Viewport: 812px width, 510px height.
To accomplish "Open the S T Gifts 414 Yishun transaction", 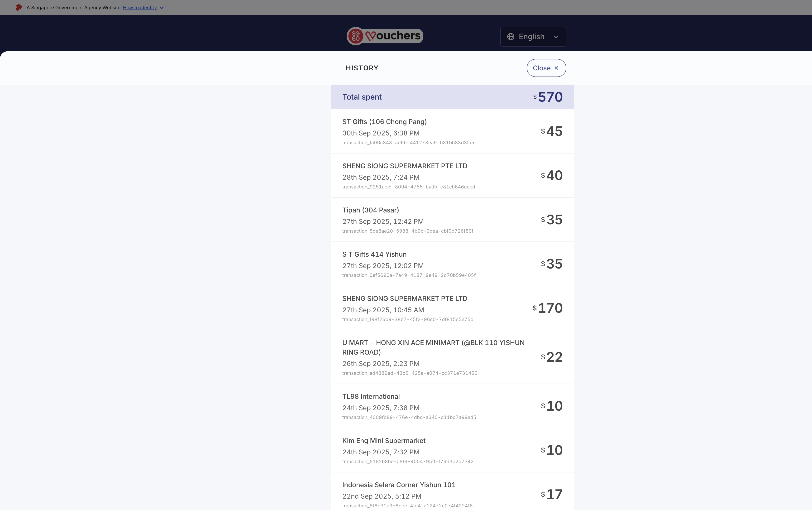I will click(452, 264).
